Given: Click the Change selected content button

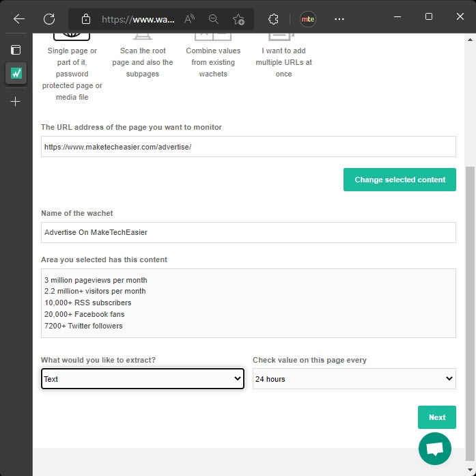Looking at the screenshot, I should [x=400, y=180].
